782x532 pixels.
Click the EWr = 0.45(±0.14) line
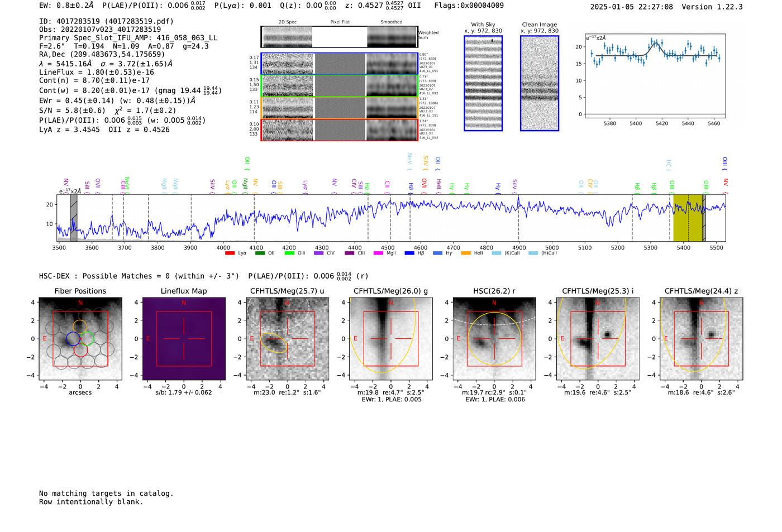coord(117,100)
